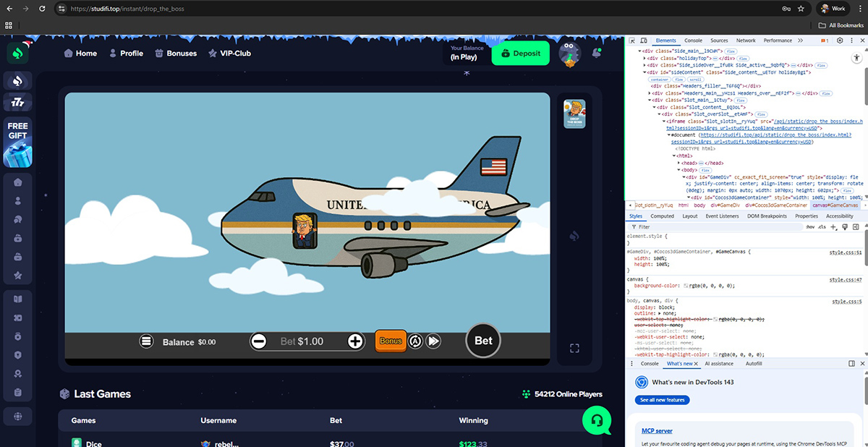Decrease bet with the minus button
Image resolution: width=868 pixels, height=447 pixels.
[260, 341]
